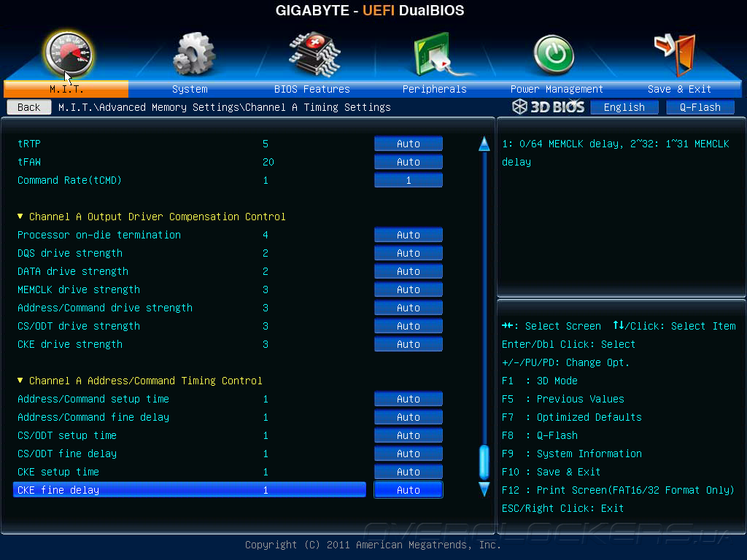Launch the Q-Flash utility button
Viewport: 747px width, 560px height.
click(x=700, y=107)
